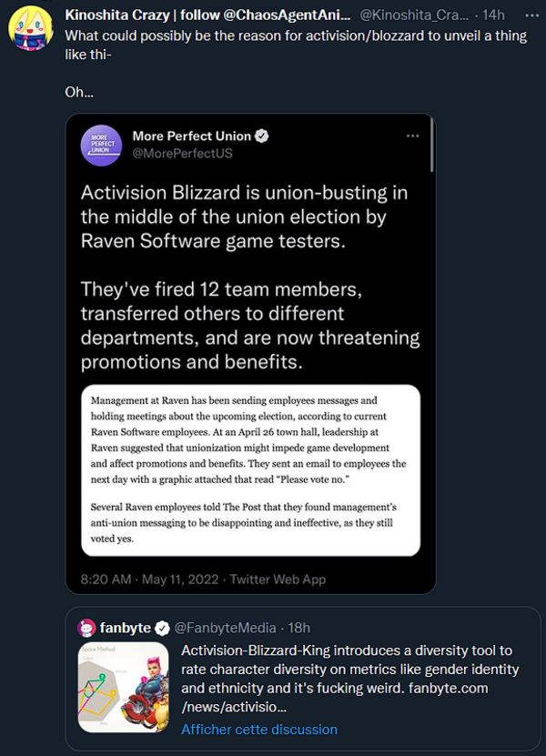Click Afficher cette discussion link
This screenshot has width=546, height=756.
click(x=258, y=729)
